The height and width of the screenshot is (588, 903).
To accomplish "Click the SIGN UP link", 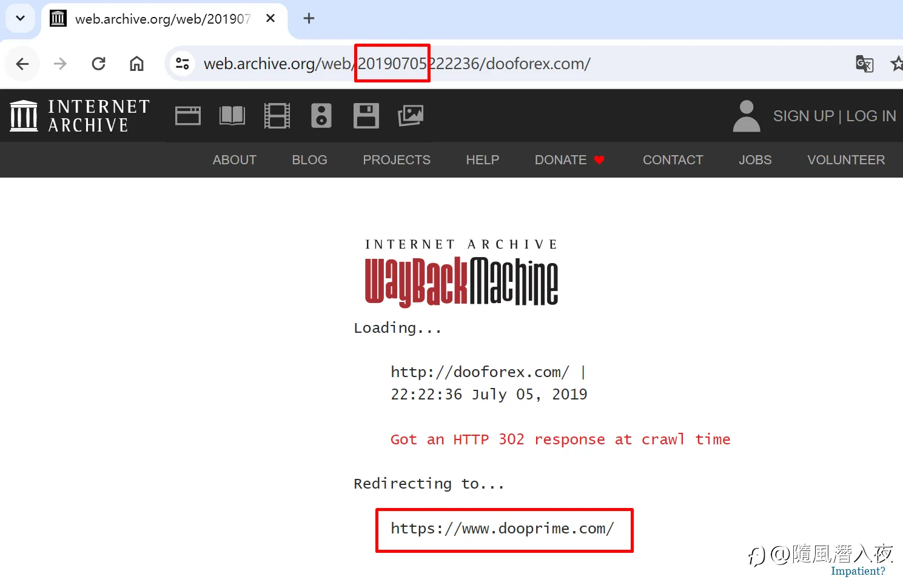I will point(804,116).
